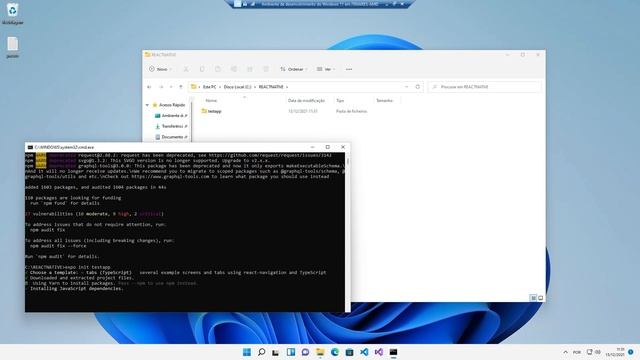Open Documentos in quick access

click(171, 137)
